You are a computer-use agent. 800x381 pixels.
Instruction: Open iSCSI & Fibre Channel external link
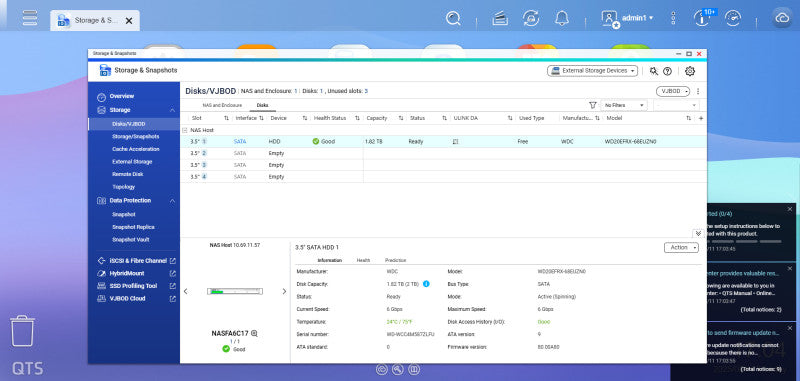point(172,261)
